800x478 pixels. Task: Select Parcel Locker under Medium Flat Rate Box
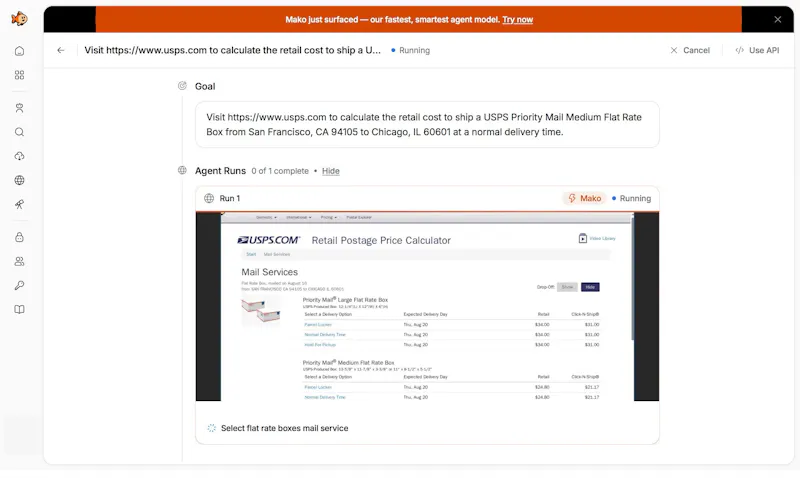[318, 387]
